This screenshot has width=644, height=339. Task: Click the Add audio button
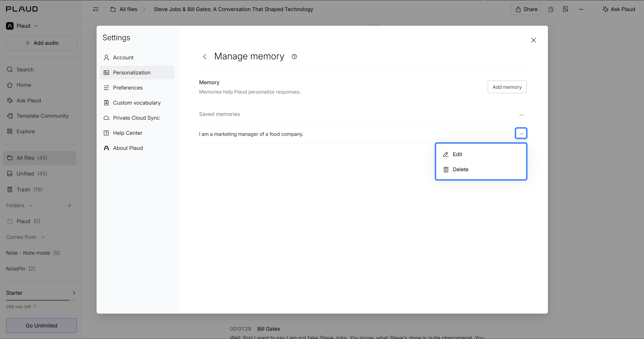tap(42, 43)
